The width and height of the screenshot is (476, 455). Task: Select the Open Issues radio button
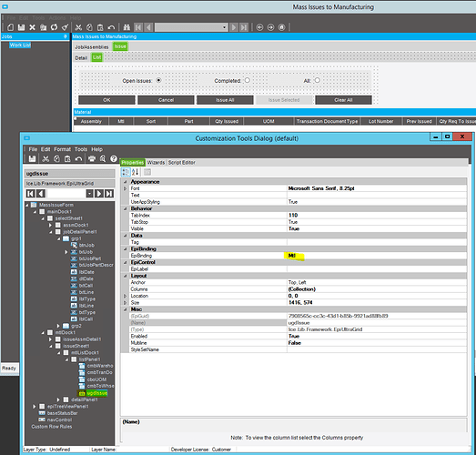158,80
